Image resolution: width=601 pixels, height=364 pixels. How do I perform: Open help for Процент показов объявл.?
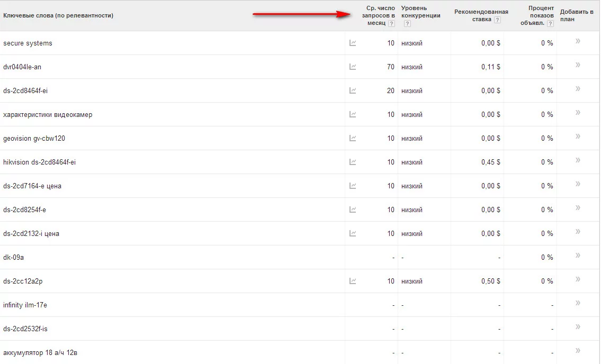click(x=550, y=23)
